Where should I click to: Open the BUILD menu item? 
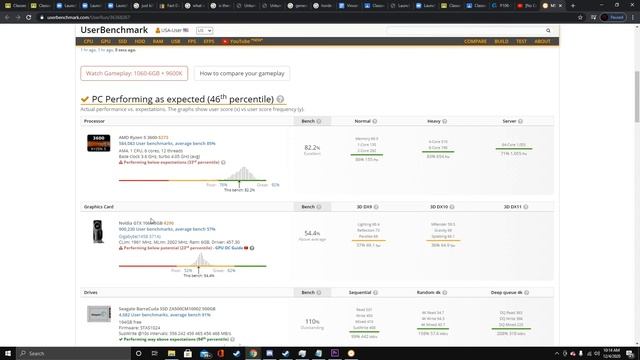pyautogui.click(x=502, y=42)
